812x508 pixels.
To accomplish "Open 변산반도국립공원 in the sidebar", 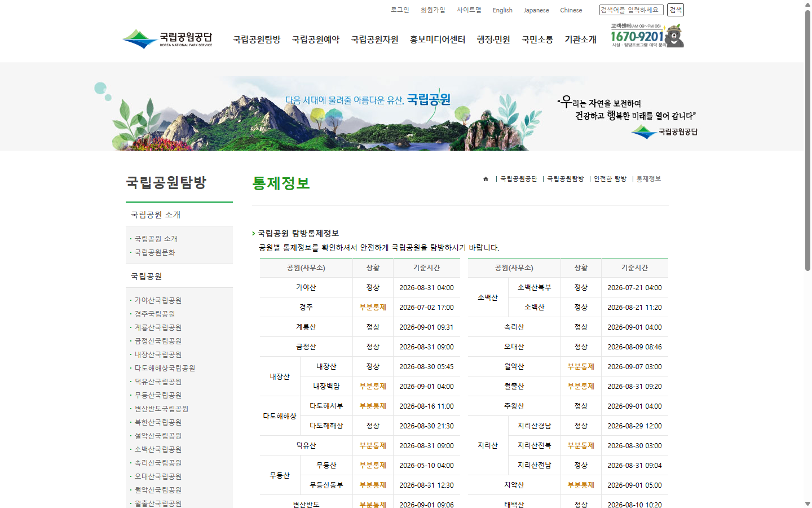I will tap(161, 409).
